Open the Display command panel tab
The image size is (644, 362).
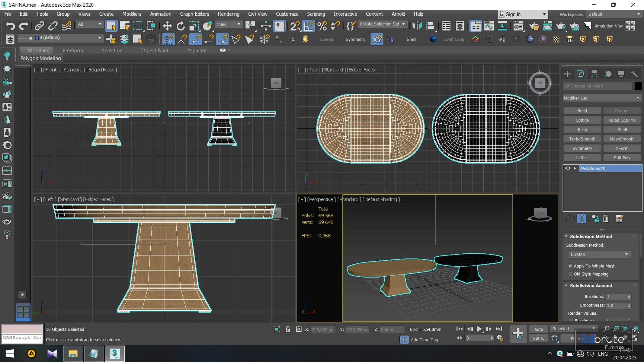coord(621,74)
